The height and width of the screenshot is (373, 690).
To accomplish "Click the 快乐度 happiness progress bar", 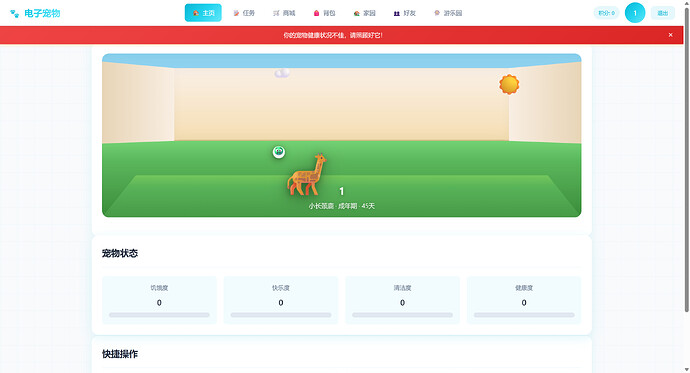I will pos(281,315).
